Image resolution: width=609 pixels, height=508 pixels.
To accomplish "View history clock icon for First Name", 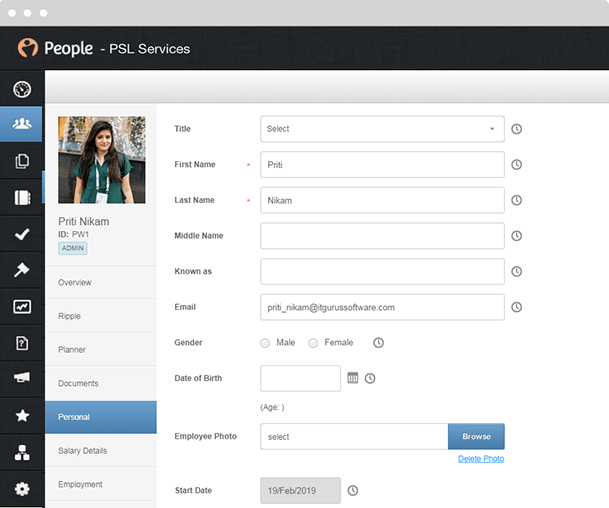I will 516,165.
